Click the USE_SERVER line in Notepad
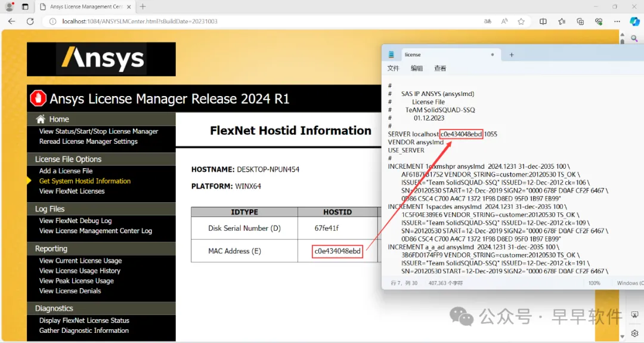 (x=406, y=150)
